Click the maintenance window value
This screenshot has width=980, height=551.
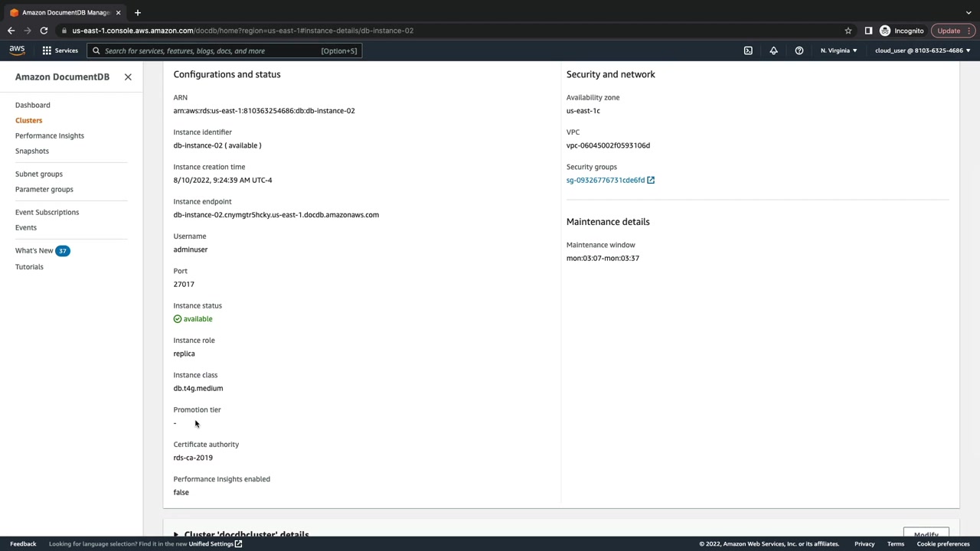point(603,258)
